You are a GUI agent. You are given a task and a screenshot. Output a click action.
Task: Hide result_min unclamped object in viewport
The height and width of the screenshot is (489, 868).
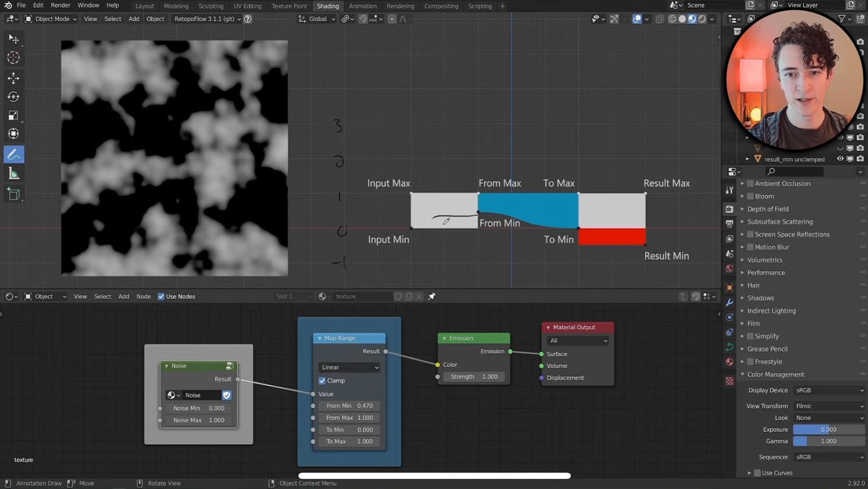tap(840, 159)
